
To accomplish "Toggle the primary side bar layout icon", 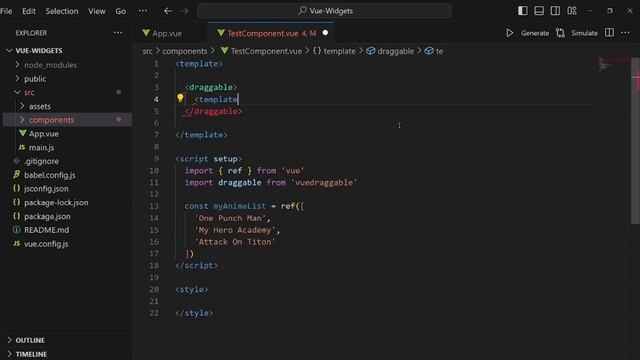I will coord(522,11).
